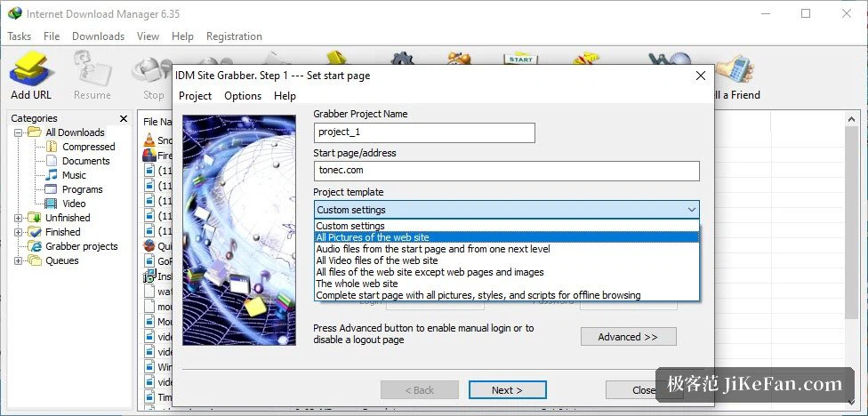
Task: Select Audio files from the start page option
Action: (507, 249)
